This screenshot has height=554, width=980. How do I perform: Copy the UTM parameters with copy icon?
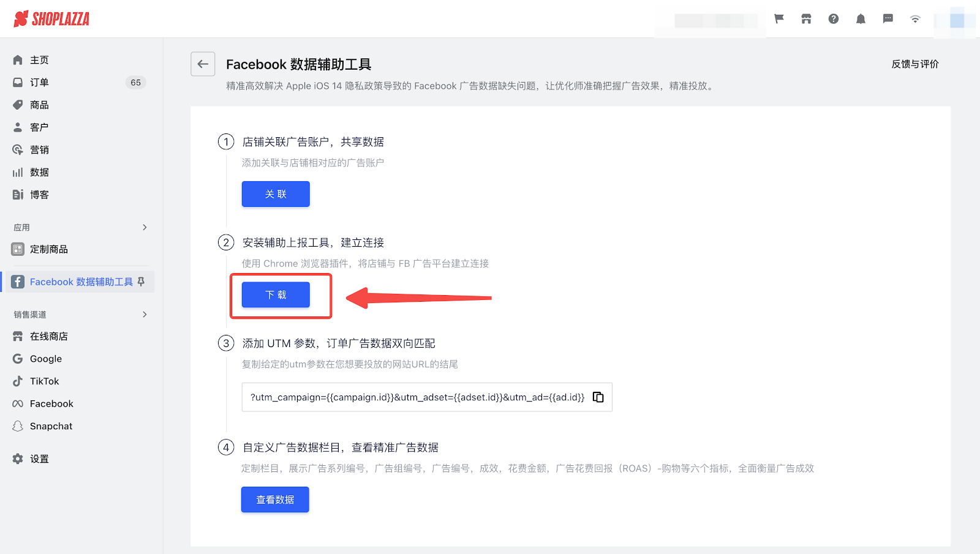click(x=598, y=397)
